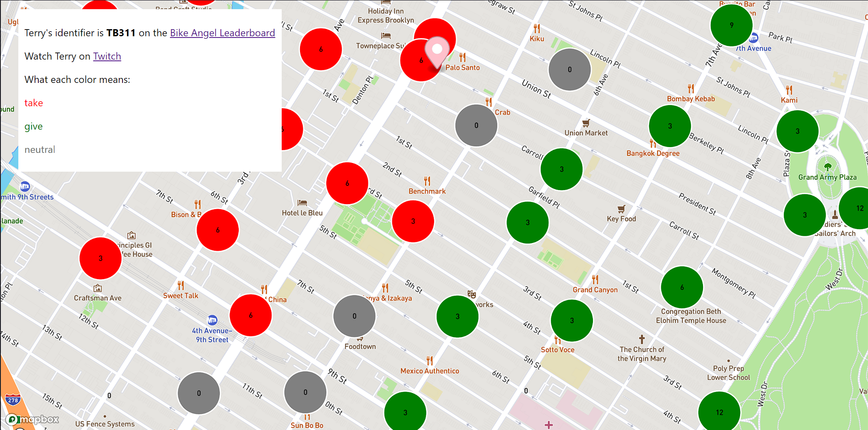Click the Smith 9th Streets subway icon

25,186
